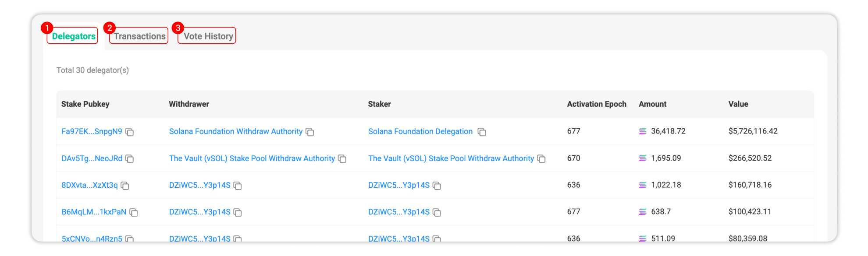
Task: Copy Vault vSOL staker address
Action: [x=541, y=158]
